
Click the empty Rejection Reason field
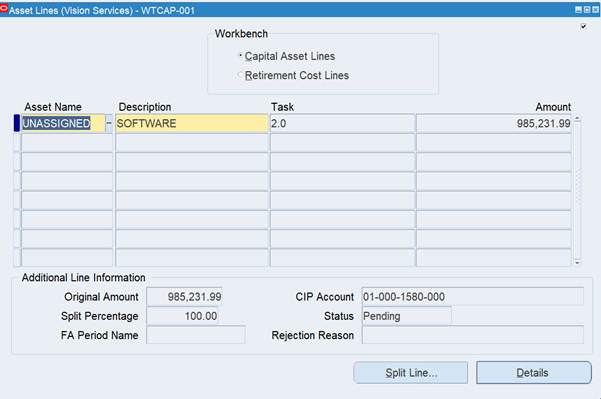473,335
